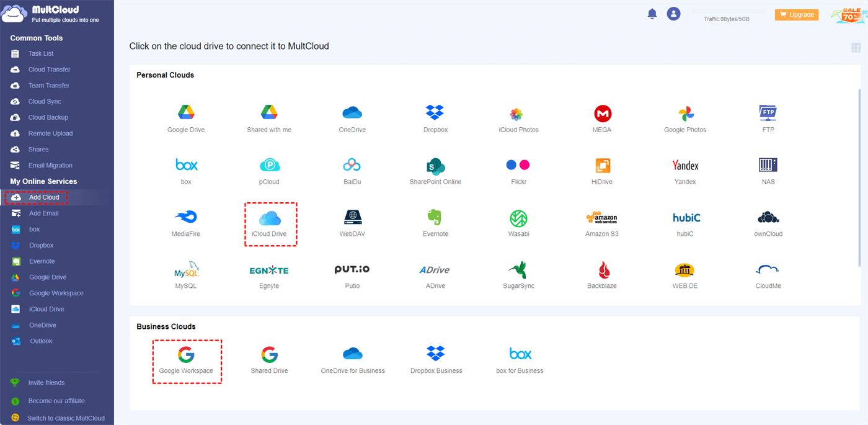Select the BaiDu cloud icon
Image resolution: width=868 pixels, height=425 pixels.
point(352,171)
